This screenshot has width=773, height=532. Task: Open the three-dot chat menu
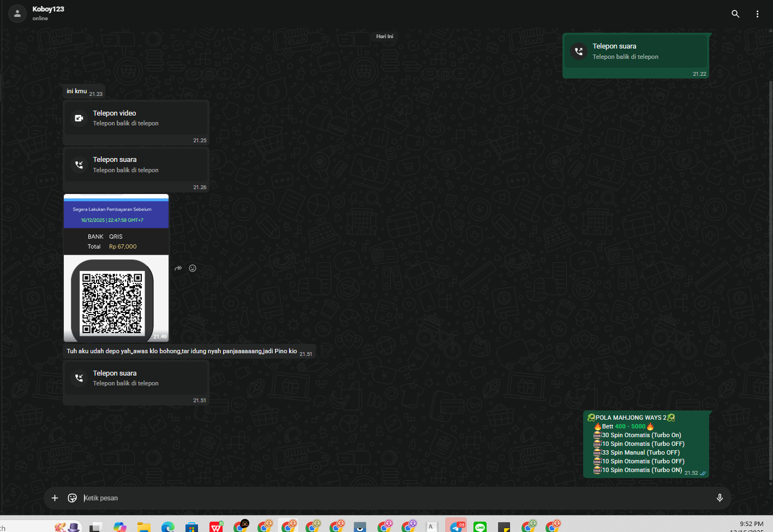(757, 14)
